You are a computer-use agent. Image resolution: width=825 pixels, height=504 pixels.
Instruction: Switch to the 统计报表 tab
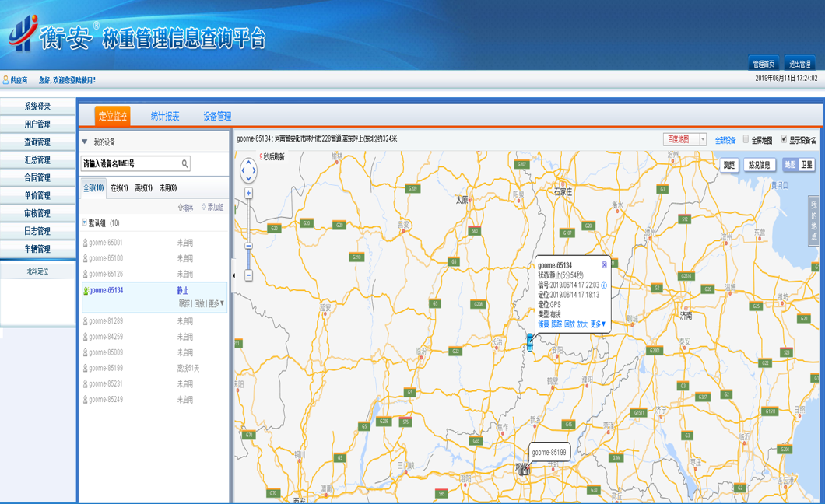point(165,117)
